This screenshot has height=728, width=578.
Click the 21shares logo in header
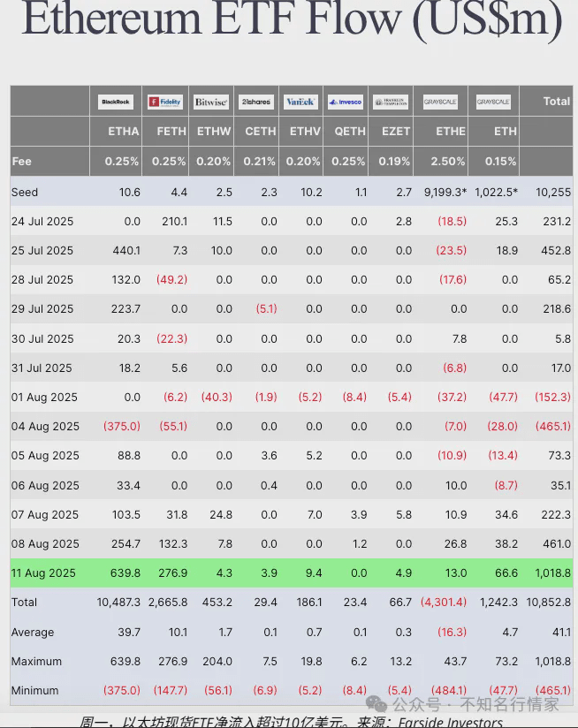(x=255, y=102)
